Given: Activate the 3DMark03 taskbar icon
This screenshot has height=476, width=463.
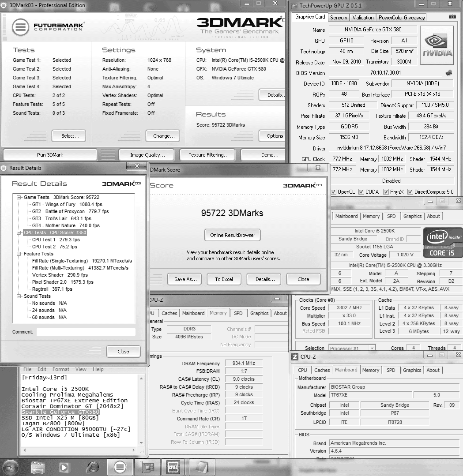Looking at the screenshot, I should coord(120,467).
